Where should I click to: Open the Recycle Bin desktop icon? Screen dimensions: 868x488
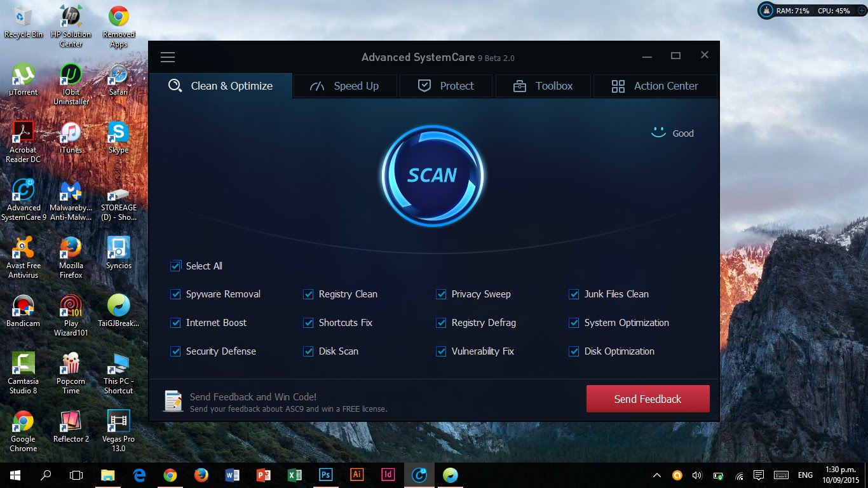click(24, 22)
